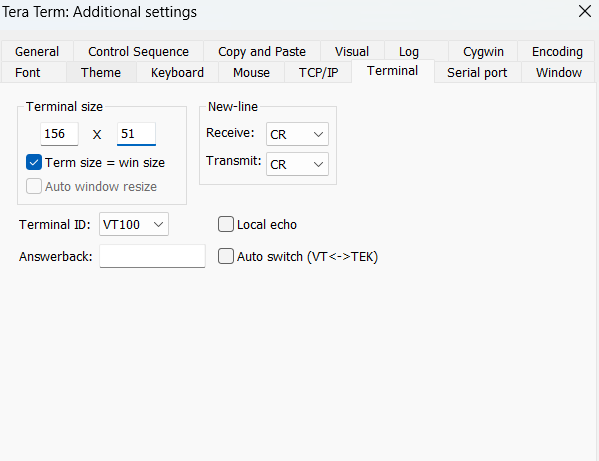599x461 pixels.
Task: Open the Receive new-line dropdown
Action: click(x=297, y=134)
